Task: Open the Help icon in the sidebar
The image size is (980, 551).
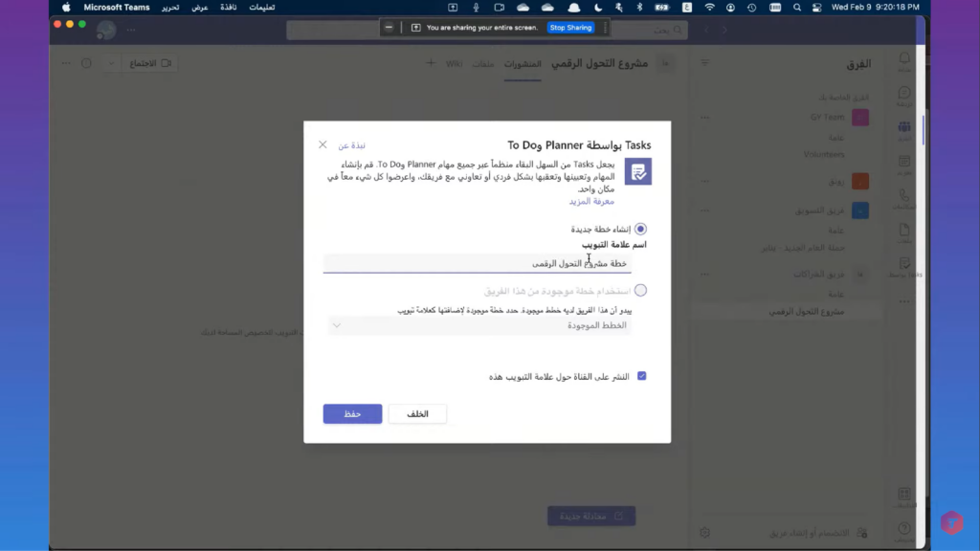Action: [904, 528]
